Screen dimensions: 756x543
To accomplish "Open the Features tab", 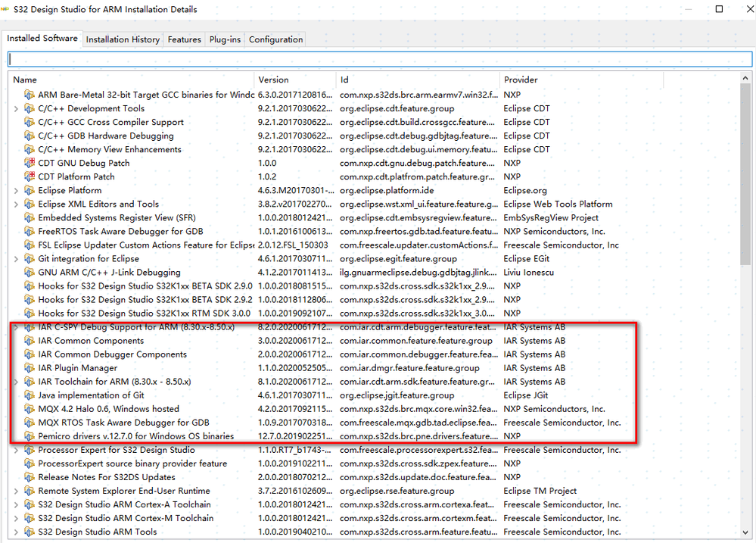I will click(184, 39).
